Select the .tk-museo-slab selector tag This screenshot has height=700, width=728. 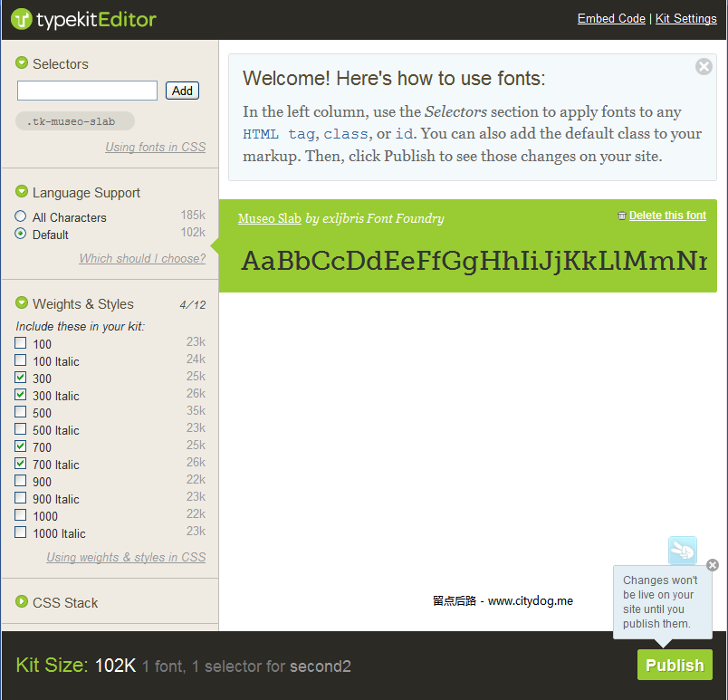tap(75, 121)
